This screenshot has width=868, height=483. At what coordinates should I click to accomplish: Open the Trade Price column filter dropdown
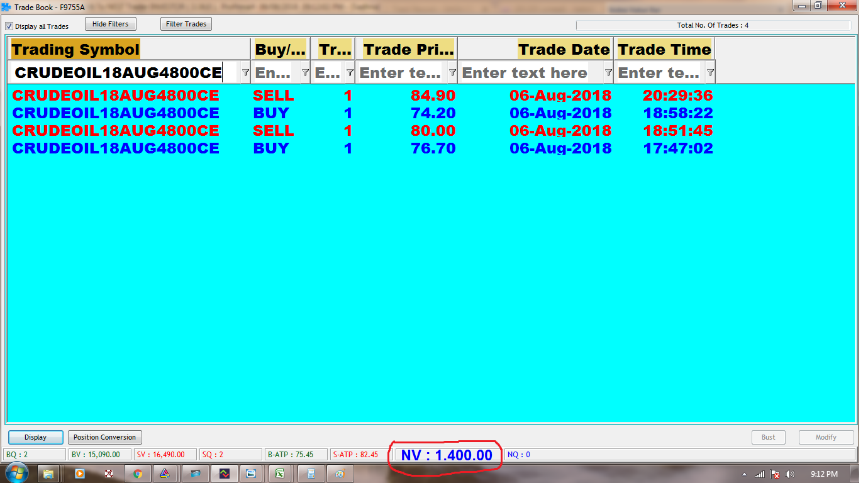(452, 73)
